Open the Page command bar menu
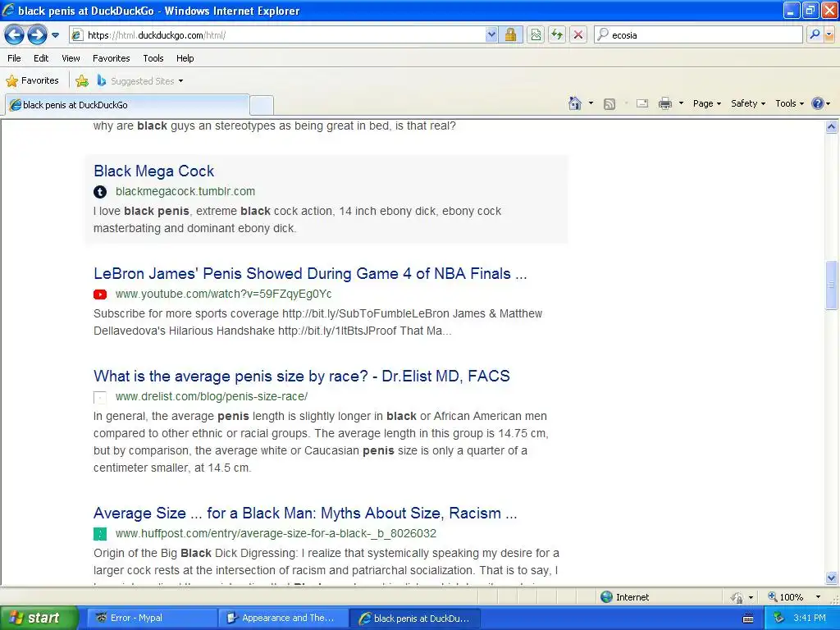The width and height of the screenshot is (840, 630). pyautogui.click(x=706, y=103)
